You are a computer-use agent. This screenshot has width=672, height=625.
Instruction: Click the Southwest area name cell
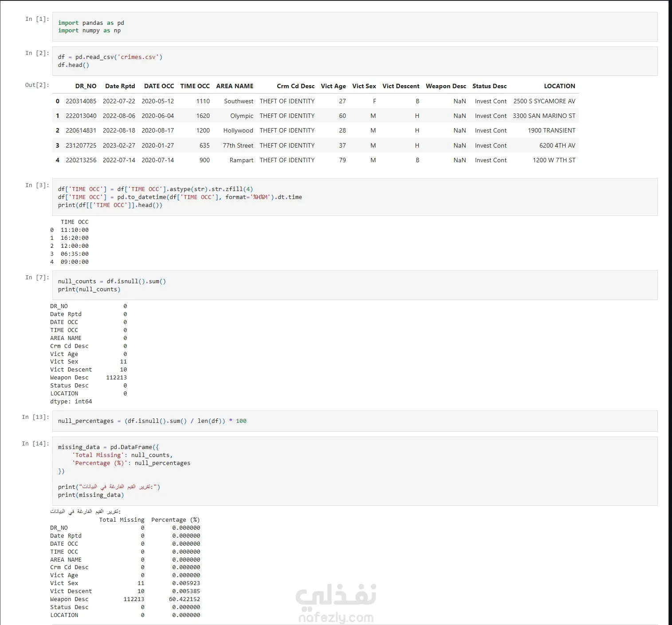click(239, 101)
